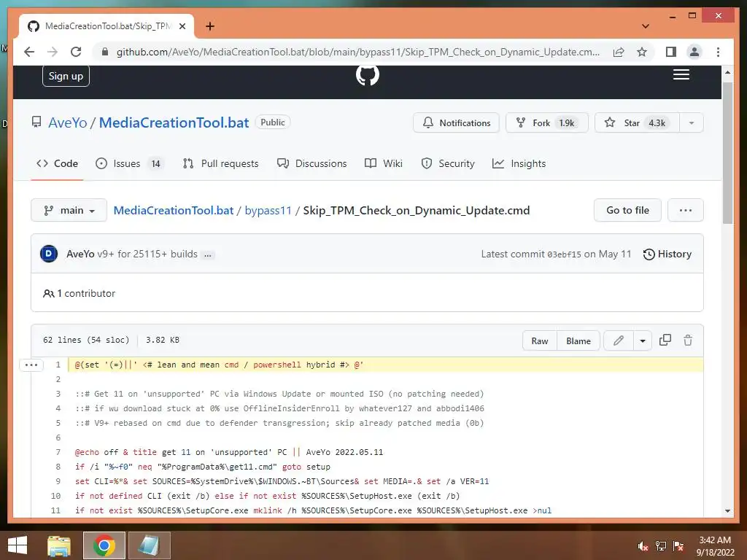Close the MediaCreationTool.bat browser tab
The image size is (747, 560).
[x=182, y=26]
